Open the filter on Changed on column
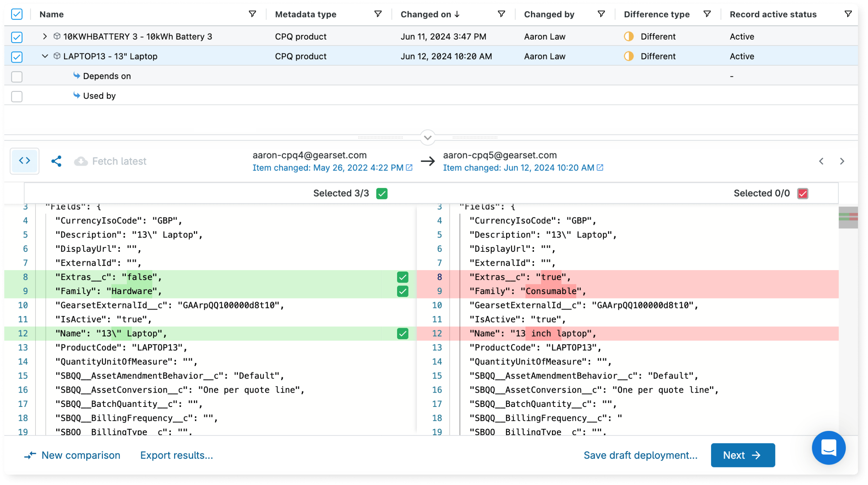 click(x=501, y=14)
